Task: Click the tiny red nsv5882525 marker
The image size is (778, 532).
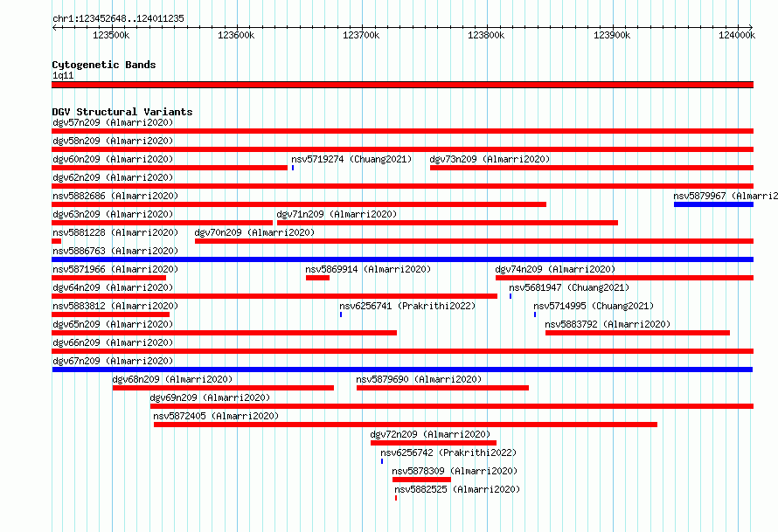Action: [x=396, y=498]
